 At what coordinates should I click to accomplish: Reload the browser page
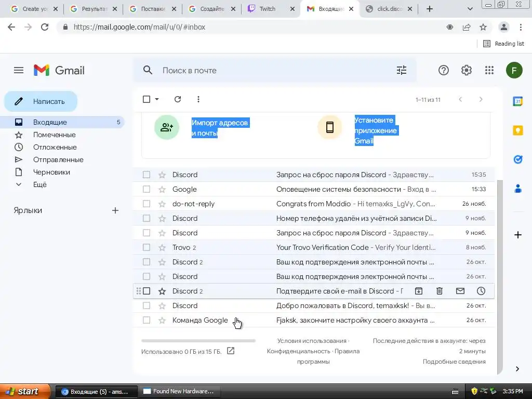click(x=45, y=27)
